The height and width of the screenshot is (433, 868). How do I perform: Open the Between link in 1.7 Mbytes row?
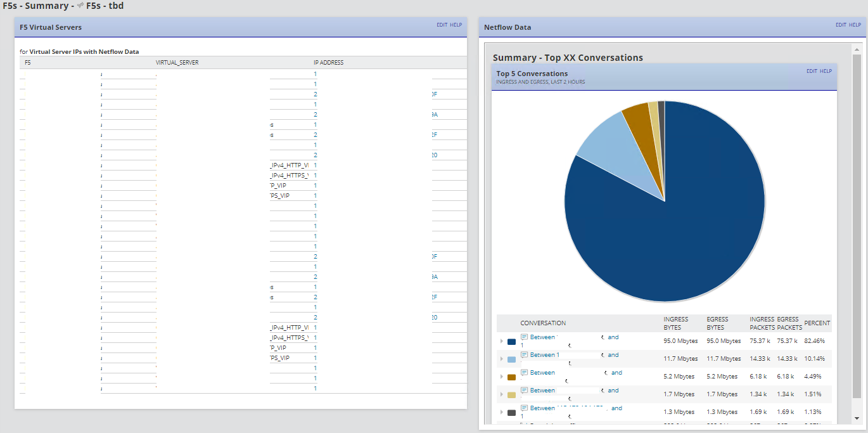pyautogui.click(x=542, y=391)
